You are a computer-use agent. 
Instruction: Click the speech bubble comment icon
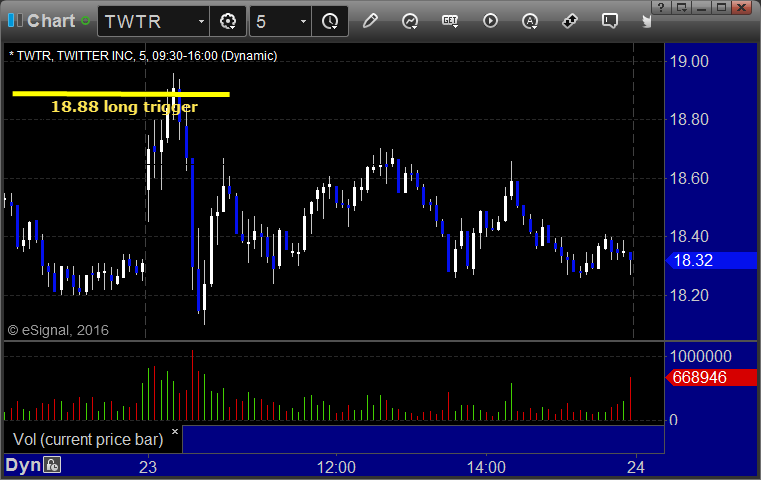[610, 21]
